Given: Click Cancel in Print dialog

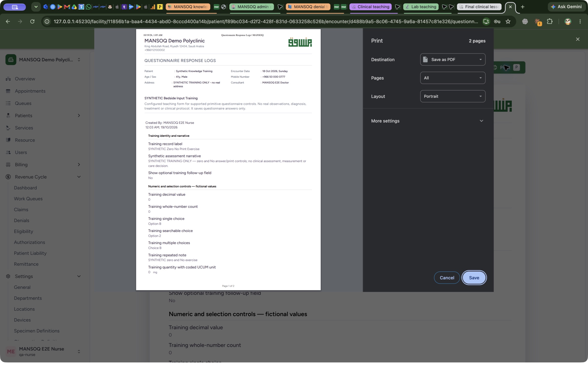Looking at the screenshot, I should [x=447, y=278].
